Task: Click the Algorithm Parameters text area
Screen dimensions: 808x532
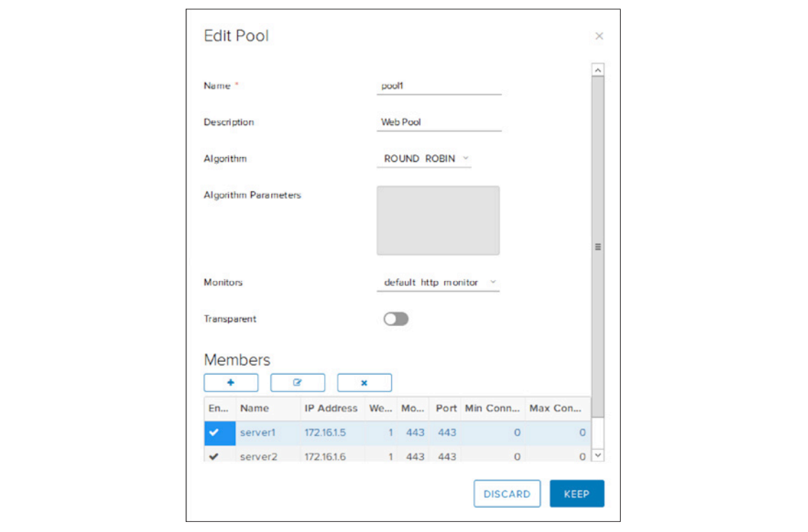Action: [438, 220]
